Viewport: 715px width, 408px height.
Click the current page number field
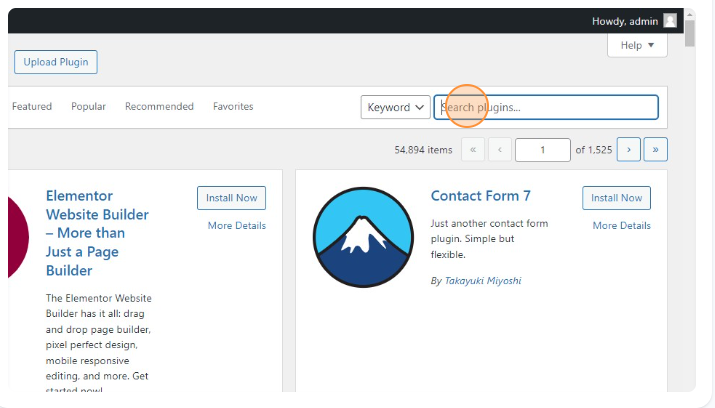(542, 149)
